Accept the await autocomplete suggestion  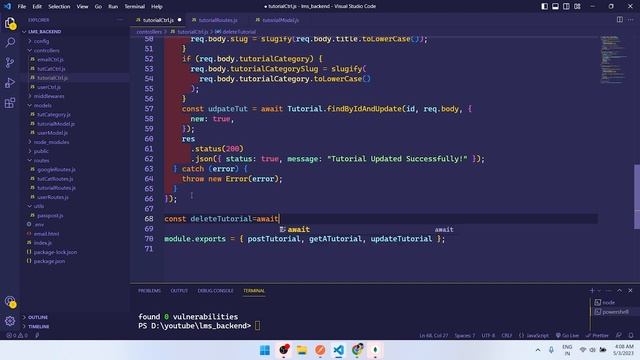[367, 229]
